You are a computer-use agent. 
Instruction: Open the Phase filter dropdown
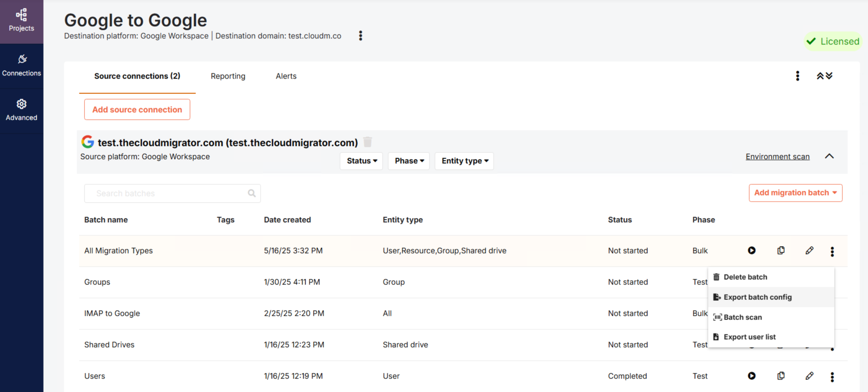[x=409, y=161]
